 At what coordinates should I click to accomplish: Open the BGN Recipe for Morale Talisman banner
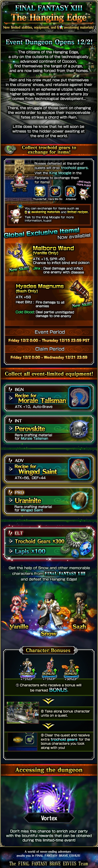click(49, 398)
